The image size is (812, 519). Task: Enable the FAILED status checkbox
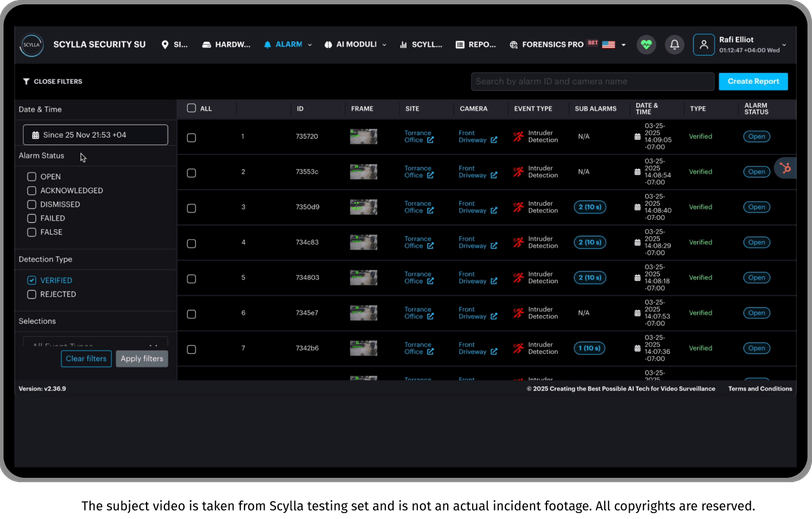(x=32, y=219)
